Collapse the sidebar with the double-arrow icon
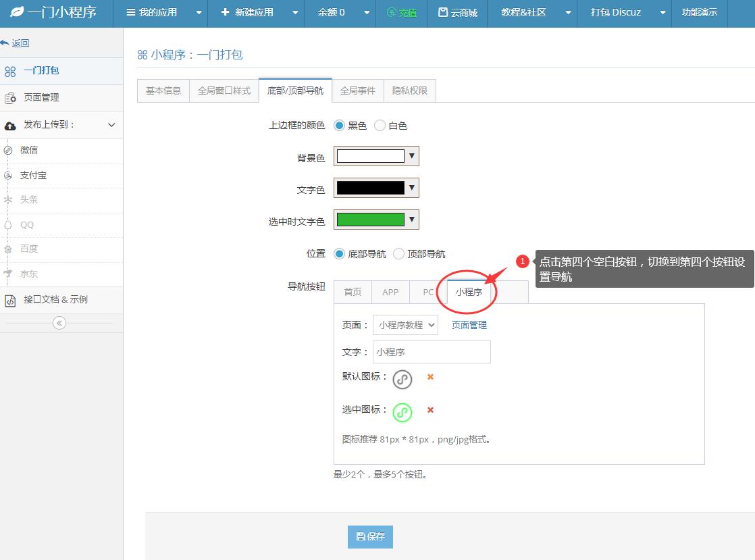The width and height of the screenshot is (755, 560). tap(59, 323)
